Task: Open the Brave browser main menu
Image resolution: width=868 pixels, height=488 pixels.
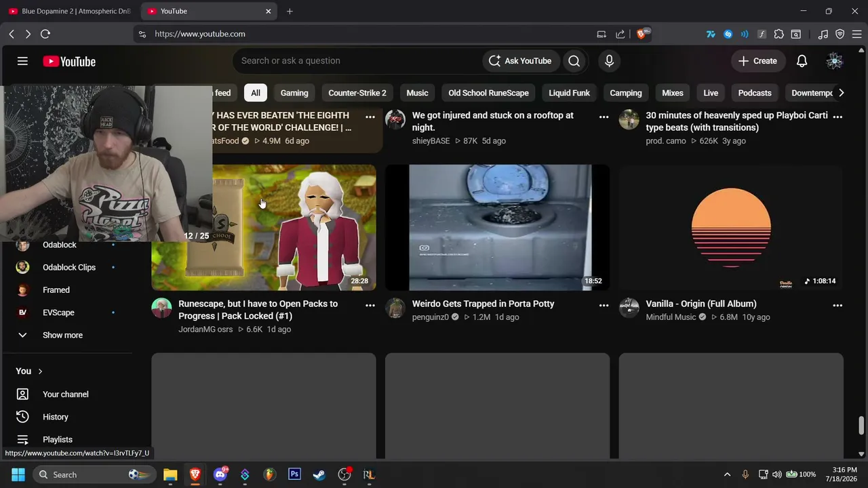Action: [856, 34]
